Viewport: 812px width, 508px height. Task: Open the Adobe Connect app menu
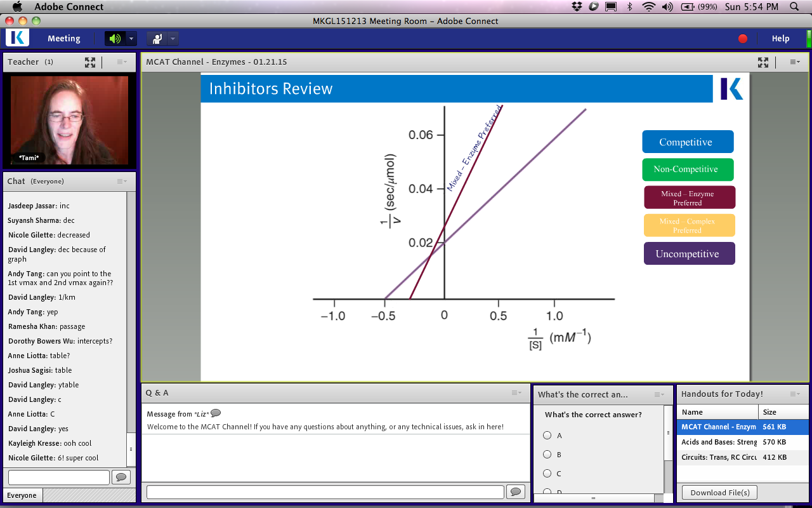coord(69,7)
